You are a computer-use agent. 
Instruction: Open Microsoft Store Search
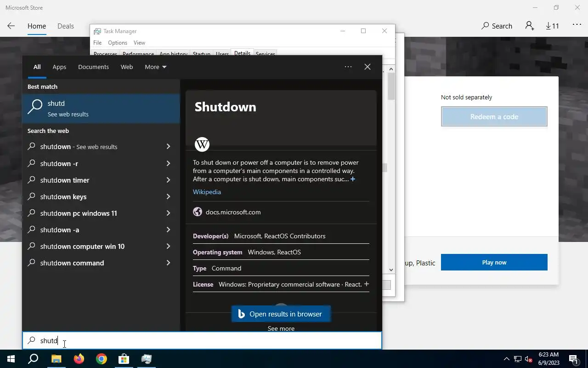497,26
